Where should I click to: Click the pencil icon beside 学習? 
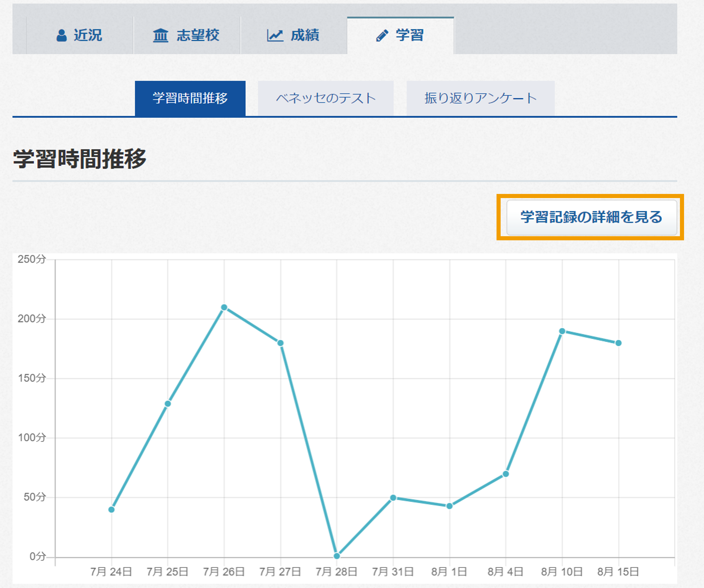pyautogui.click(x=382, y=35)
